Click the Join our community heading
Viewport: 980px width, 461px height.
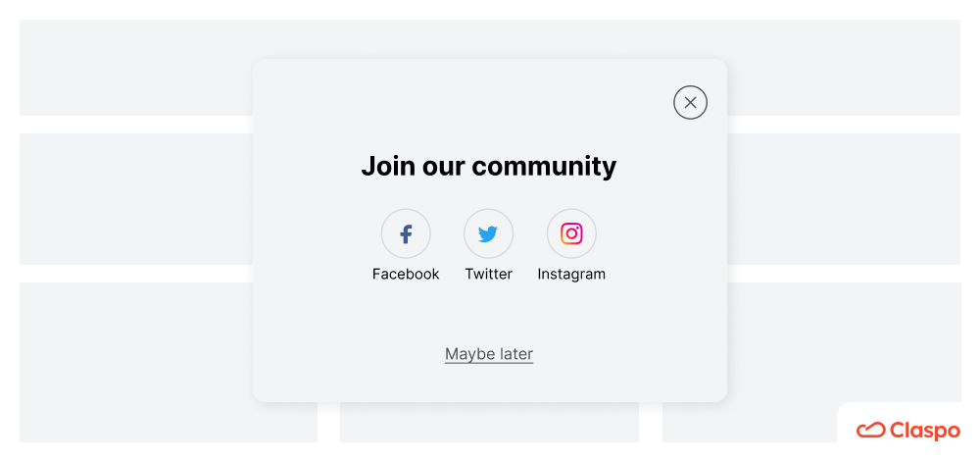tap(489, 167)
